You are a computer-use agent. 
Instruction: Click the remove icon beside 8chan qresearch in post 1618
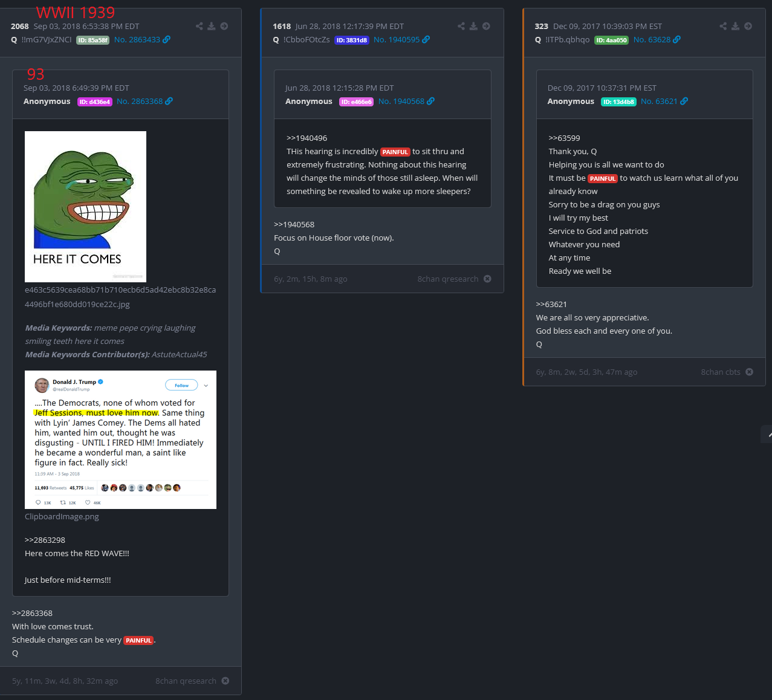point(488,279)
